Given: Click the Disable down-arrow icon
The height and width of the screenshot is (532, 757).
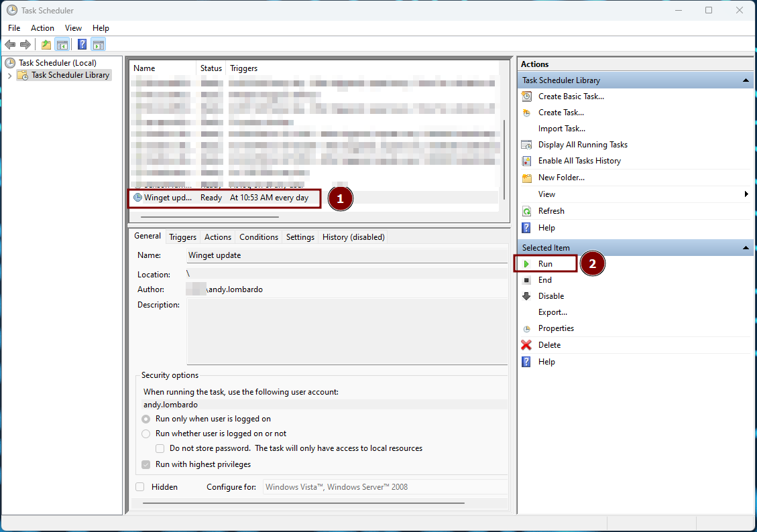Looking at the screenshot, I should point(526,296).
